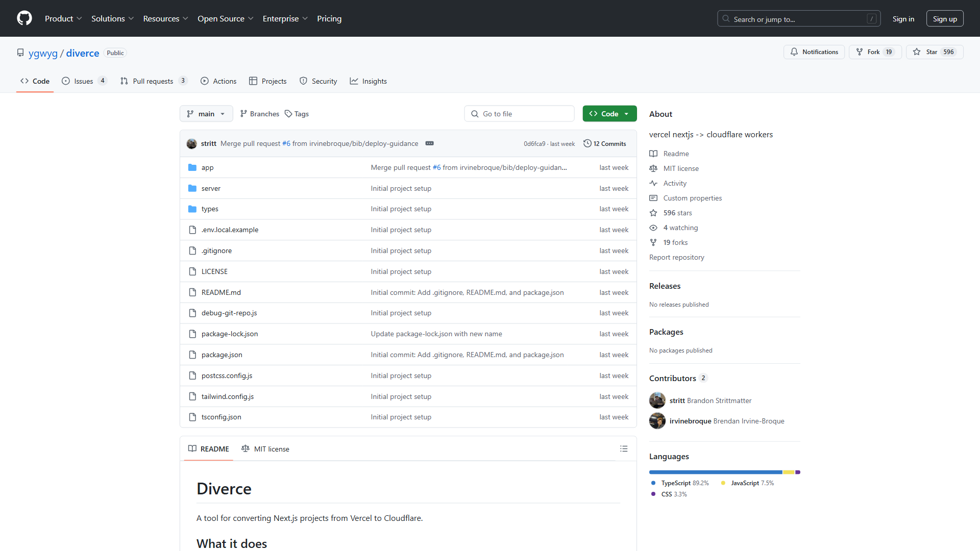Open the README outline list icon

[x=624, y=449]
